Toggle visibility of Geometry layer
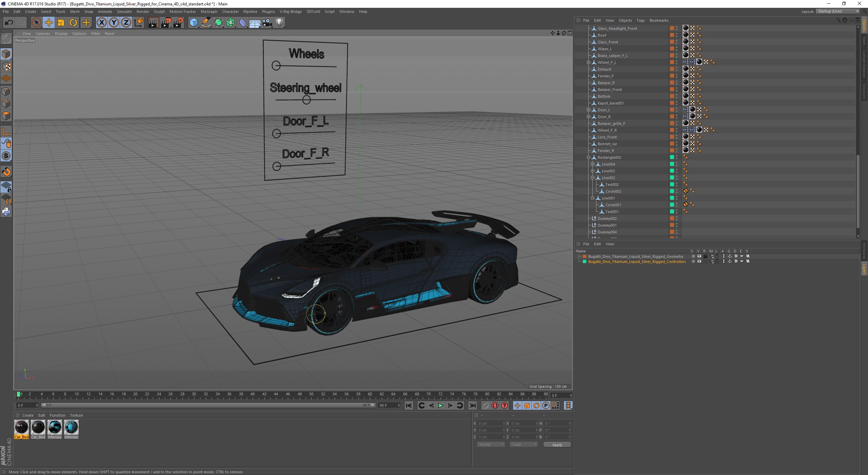 coord(699,256)
